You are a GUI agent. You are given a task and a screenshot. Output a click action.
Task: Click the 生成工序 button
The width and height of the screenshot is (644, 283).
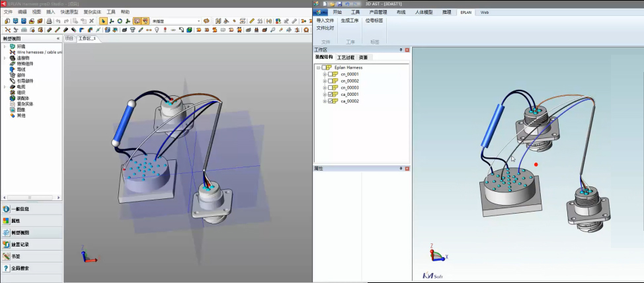click(350, 20)
